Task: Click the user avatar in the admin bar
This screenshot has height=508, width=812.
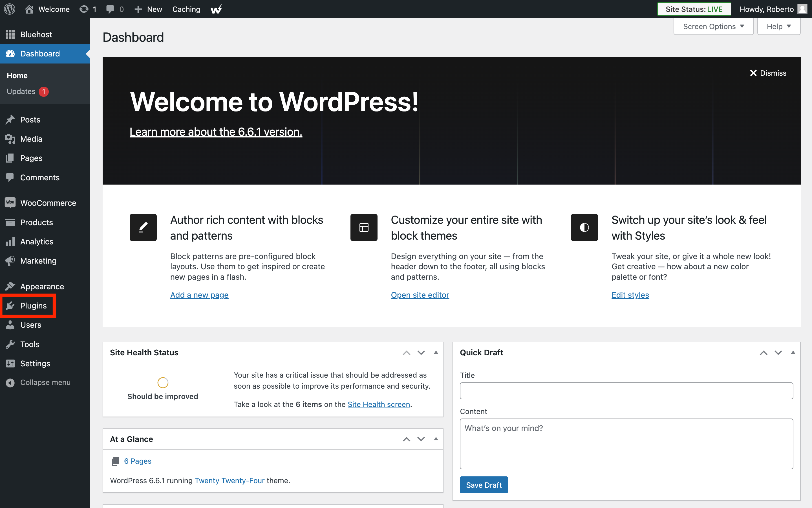Action: [802, 9]
